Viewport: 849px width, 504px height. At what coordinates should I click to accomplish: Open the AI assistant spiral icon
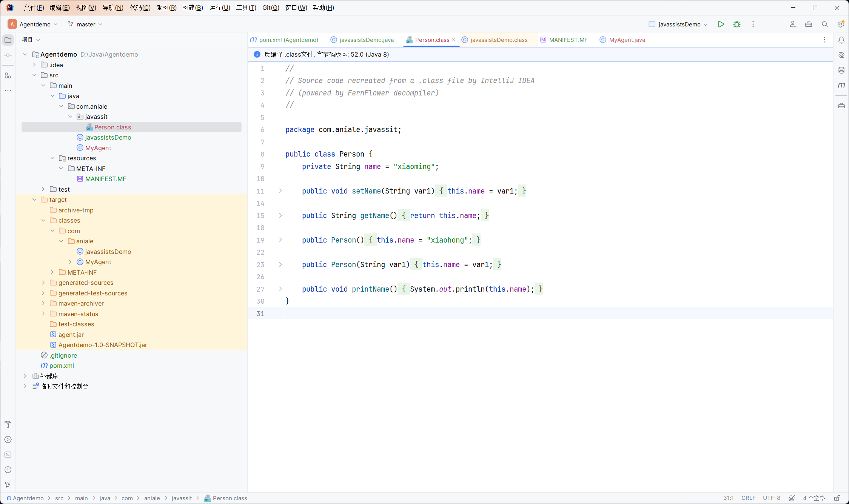point(841,55)
